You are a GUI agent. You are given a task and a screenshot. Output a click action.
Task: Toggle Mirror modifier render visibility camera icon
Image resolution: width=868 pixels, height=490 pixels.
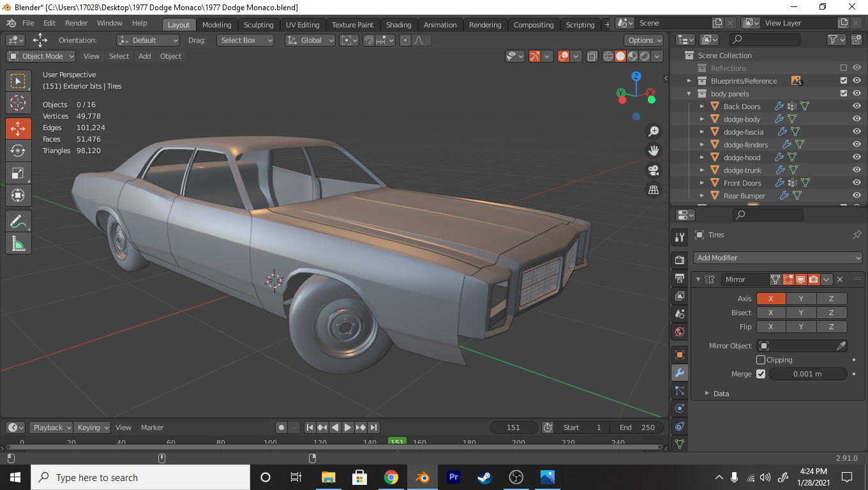click(x=813, y=279)
